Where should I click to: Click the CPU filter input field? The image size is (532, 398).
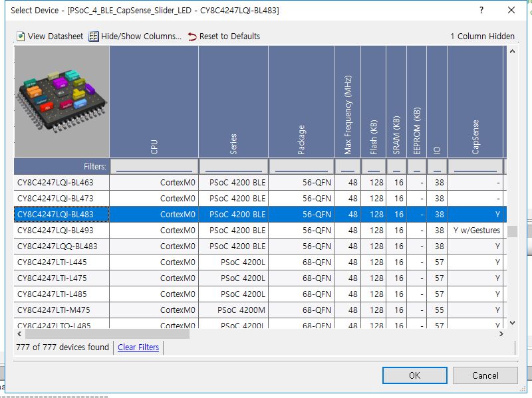(x=154, y=167)
